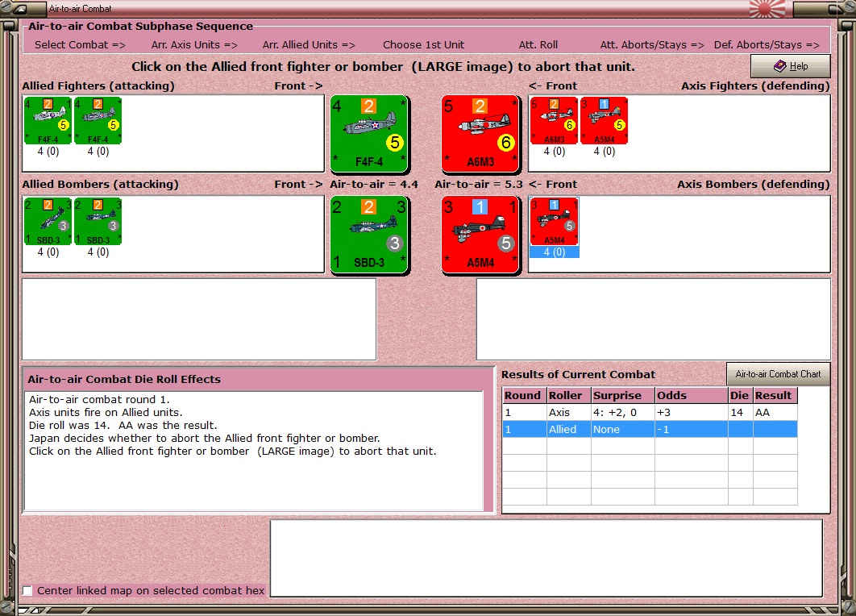This screenshot has width=856, height=616.
Task: Click the die roll value 14 cell
Action: pyautogui.click(x=740, y=412)
